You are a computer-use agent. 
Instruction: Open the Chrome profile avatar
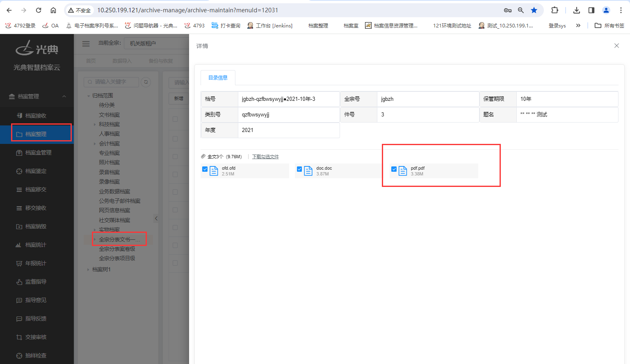point(606,10)
